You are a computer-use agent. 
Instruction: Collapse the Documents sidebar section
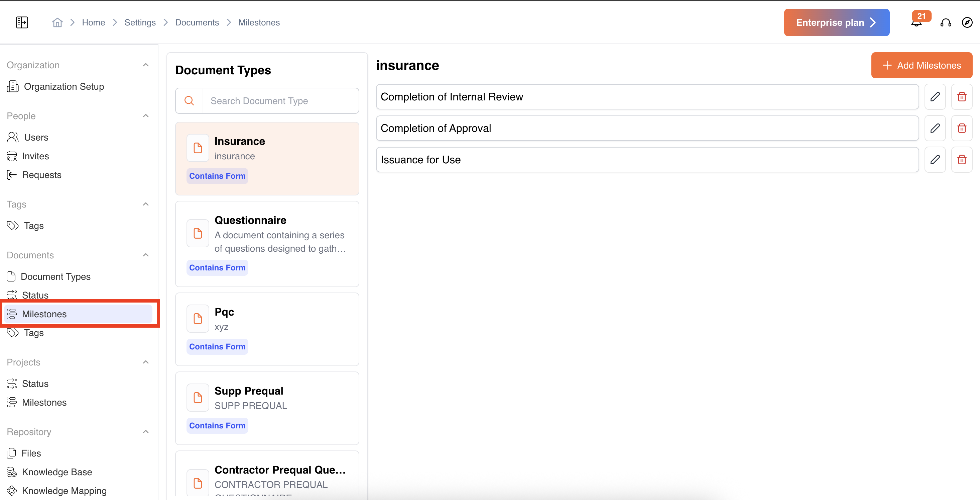(146, 255)
